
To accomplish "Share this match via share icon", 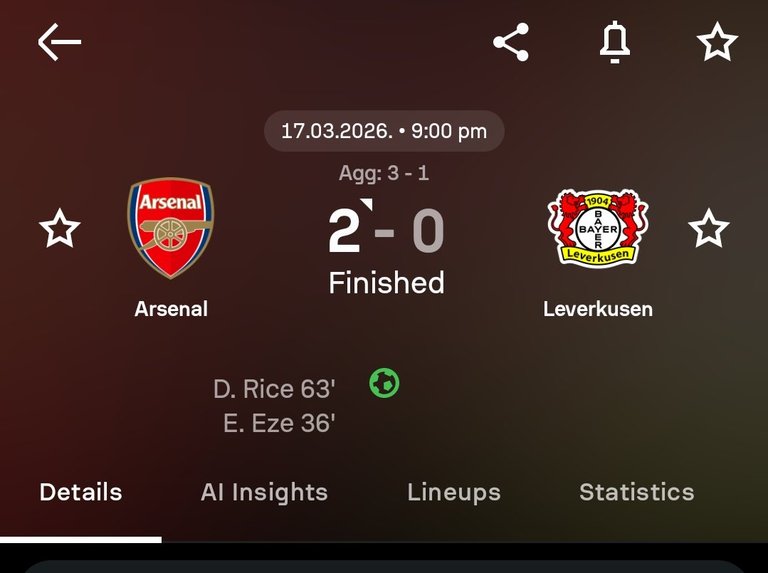I will tap(511, 42).
